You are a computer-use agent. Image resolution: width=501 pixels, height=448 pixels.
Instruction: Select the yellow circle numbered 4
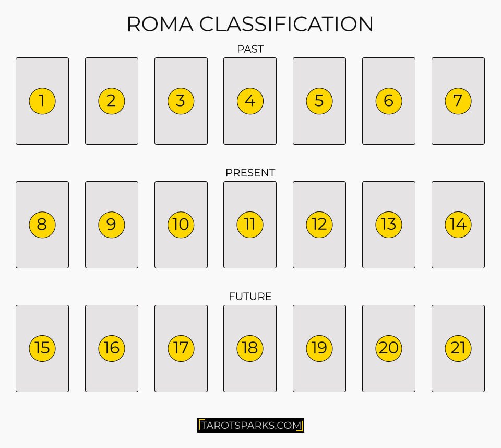(250, 101)
